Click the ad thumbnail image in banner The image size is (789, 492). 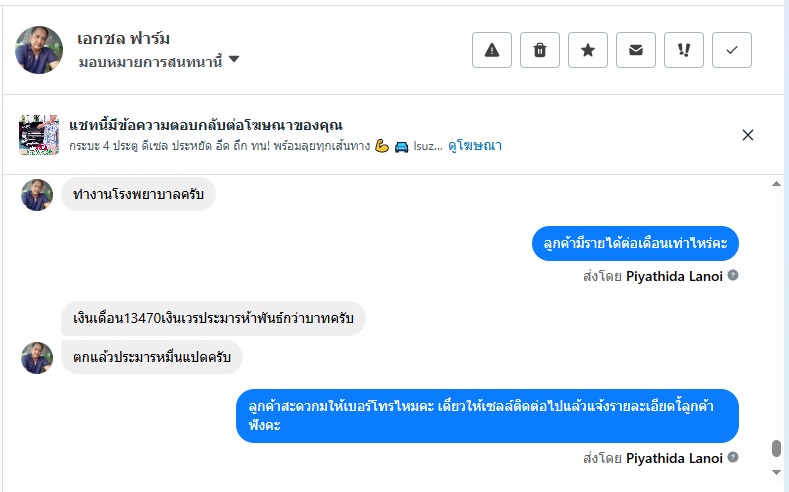pos(39,135)
